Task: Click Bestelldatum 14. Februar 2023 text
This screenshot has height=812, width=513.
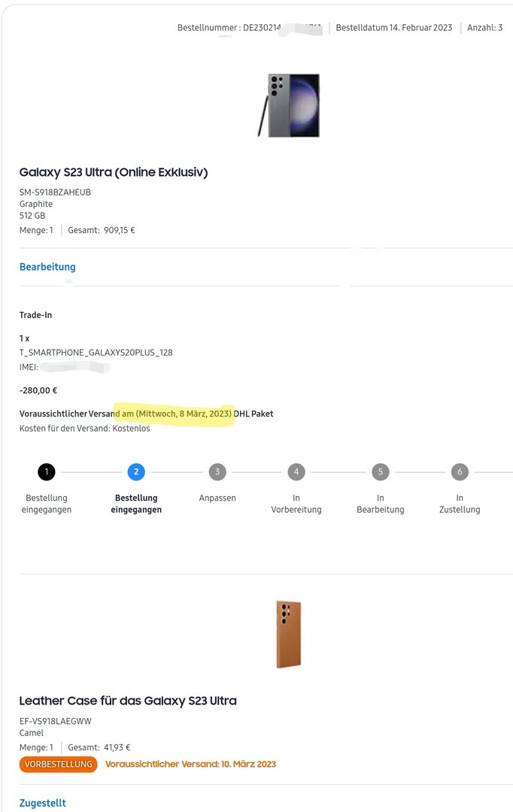Action: [x=394, y=28]
